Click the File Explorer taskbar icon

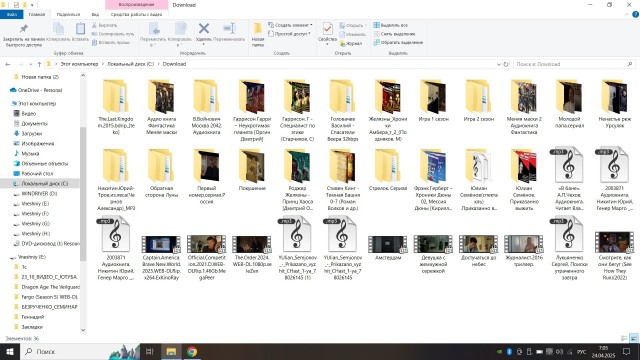(171, 351)
